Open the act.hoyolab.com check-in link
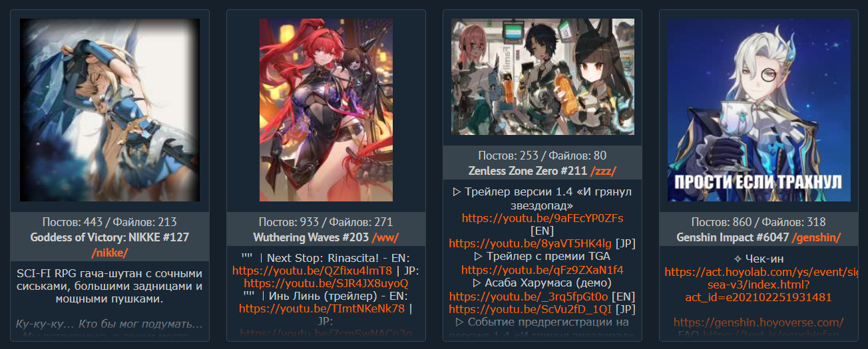 759,285
